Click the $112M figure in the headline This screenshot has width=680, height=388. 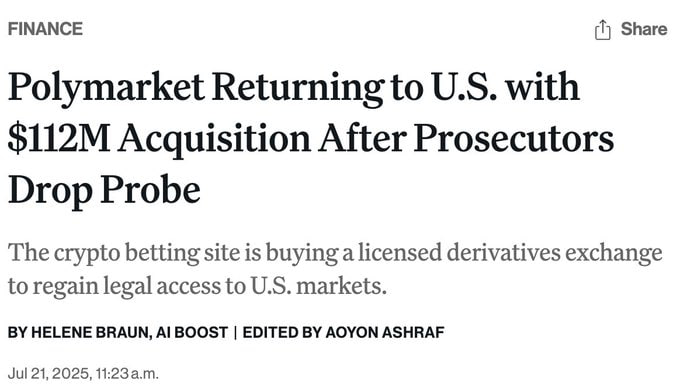(59, 139)
